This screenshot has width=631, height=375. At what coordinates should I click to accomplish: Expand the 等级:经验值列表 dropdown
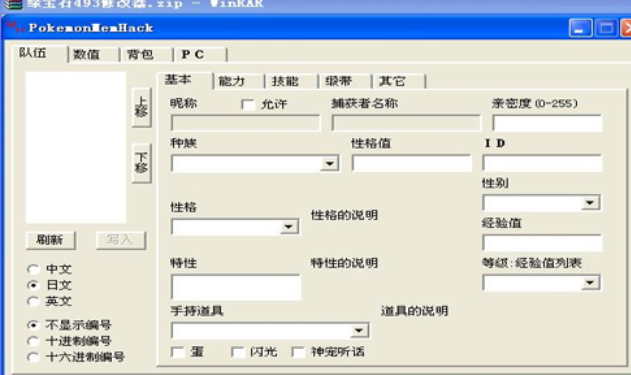[590, 283]
